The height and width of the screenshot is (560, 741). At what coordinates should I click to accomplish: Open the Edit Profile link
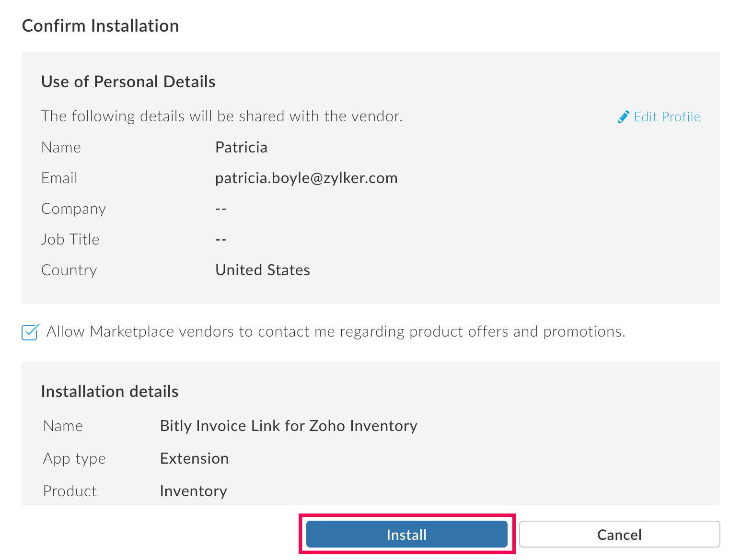666,117
